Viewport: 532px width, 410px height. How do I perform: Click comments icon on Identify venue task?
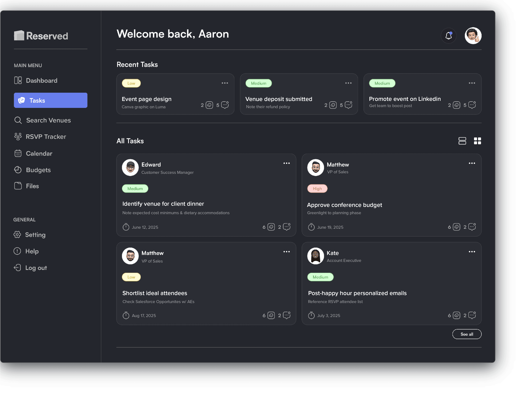tap(287, 227)
